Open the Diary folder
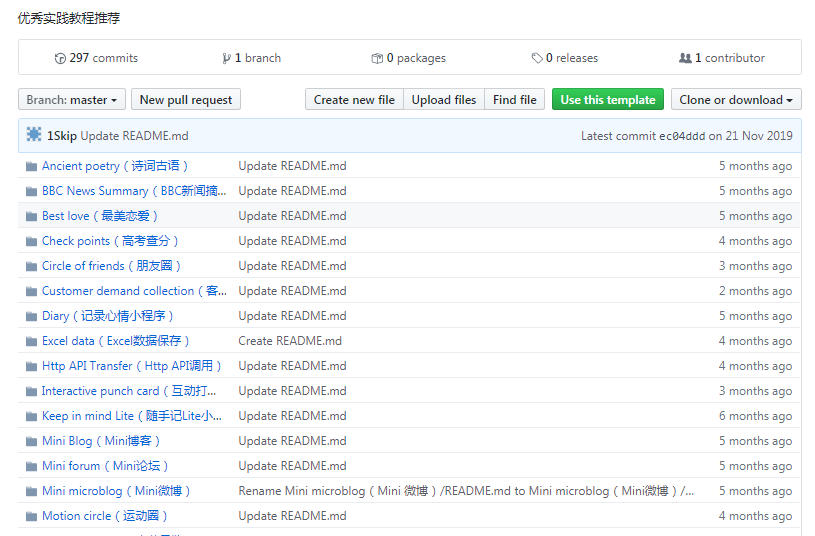The width and height of the screenshot is (815, 536). tap(108, 316)
